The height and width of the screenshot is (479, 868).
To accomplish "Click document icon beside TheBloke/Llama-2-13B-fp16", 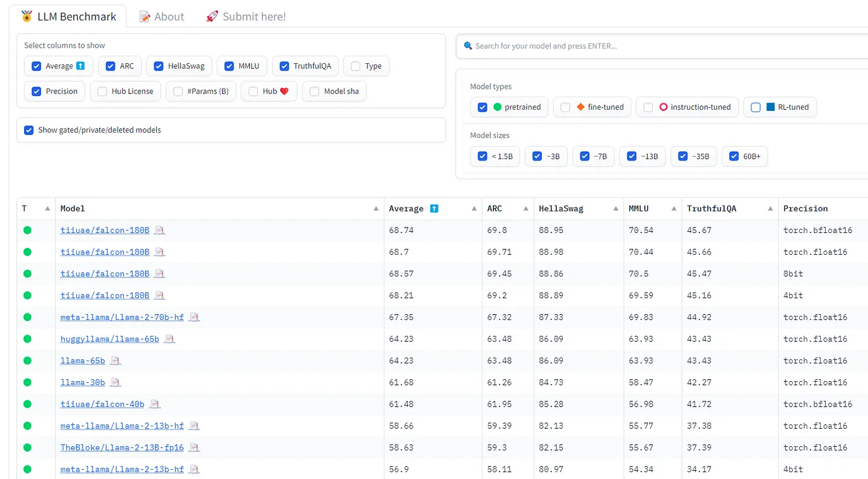I will [x=194, y=447].
